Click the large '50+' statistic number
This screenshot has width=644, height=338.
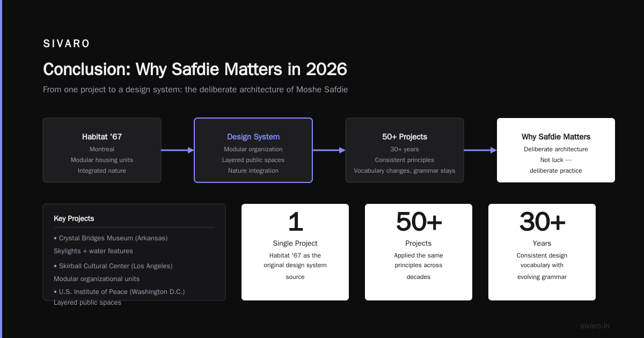pos(419,222)
